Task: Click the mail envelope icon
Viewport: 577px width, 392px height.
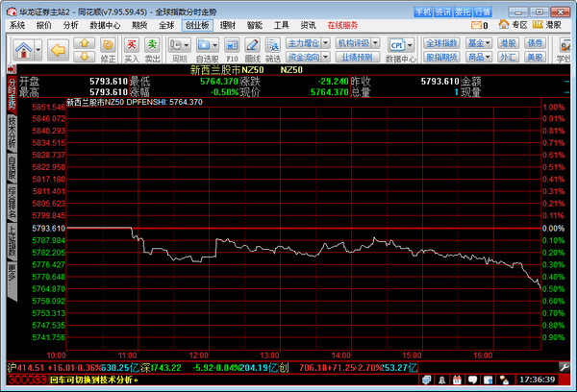Action: [476, 25]
